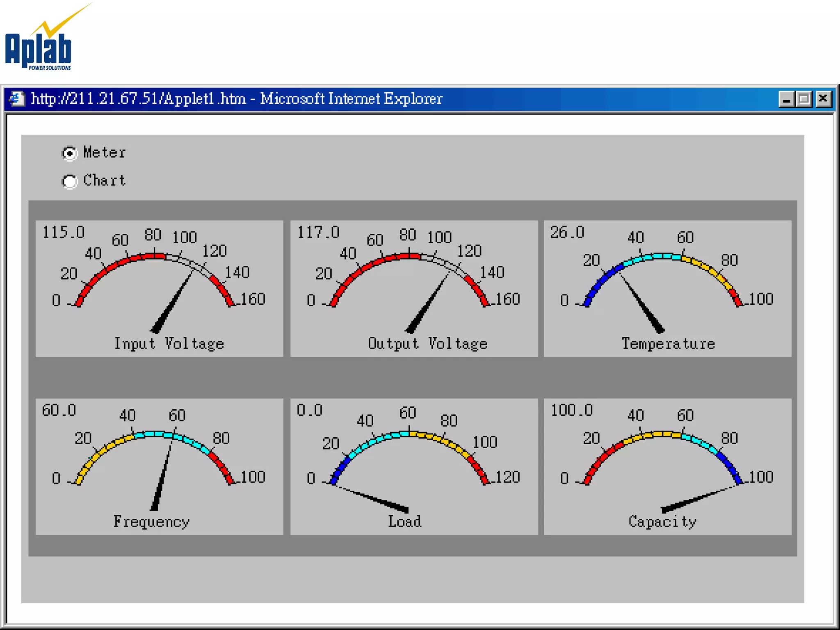The height and width of the screenshot is (630, 840).
Task: Click the 117.0 output voltage reading
Action: (318, 233)
